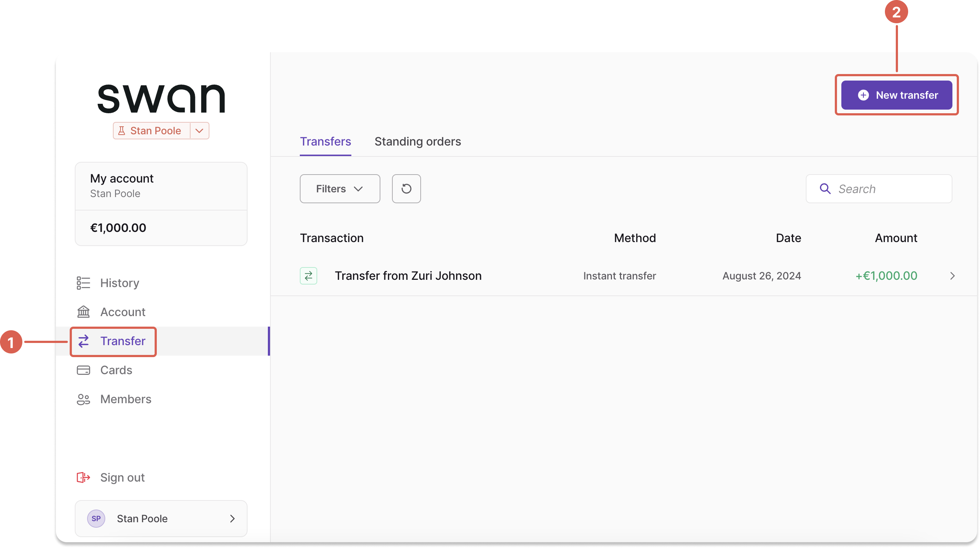Open the Cards section
980x548 pixels.
[116, 370]
